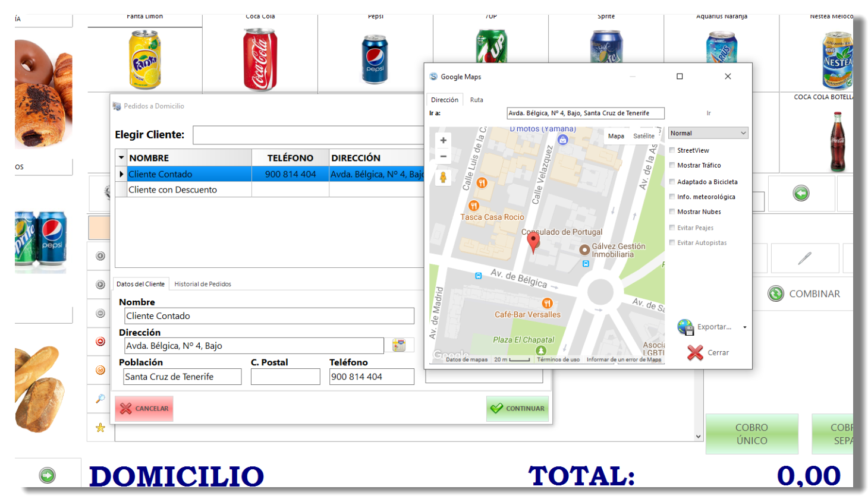The image size is (868, 502).
Task: Open map from the Dirección field icon
Action: pyautogui.click(x=399, y=345)
